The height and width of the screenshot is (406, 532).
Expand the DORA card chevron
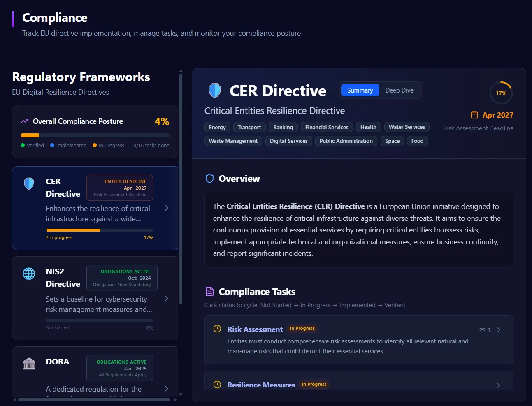(x=166, y=389)
